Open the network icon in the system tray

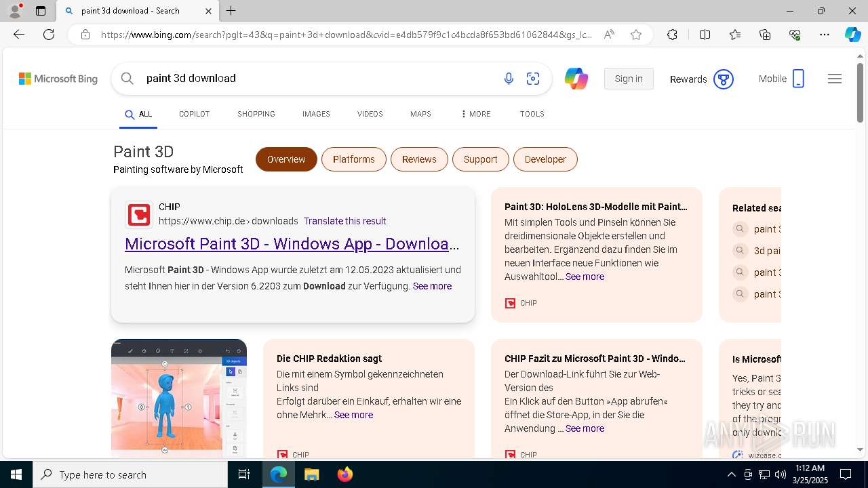click(764, 474)
